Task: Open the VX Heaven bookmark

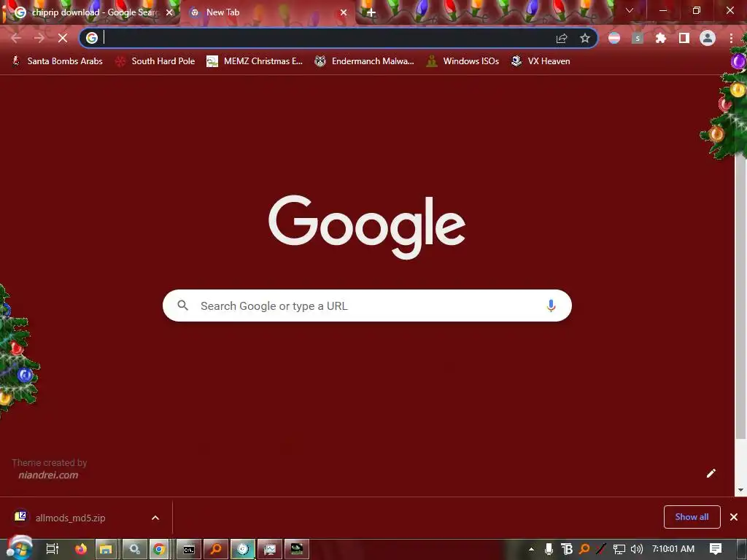Action: (541, 61)
